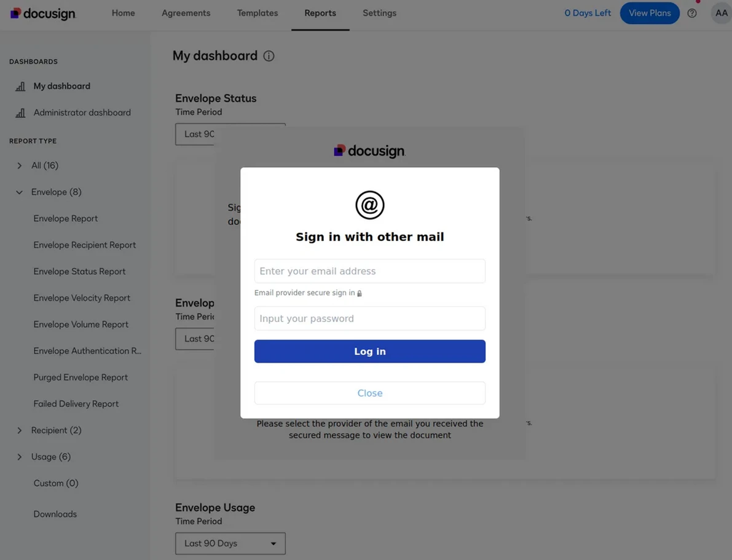Click Administrator dashboard bar chart icon
This screenshot has height=560, width=732.
click(x=20, y=113)
